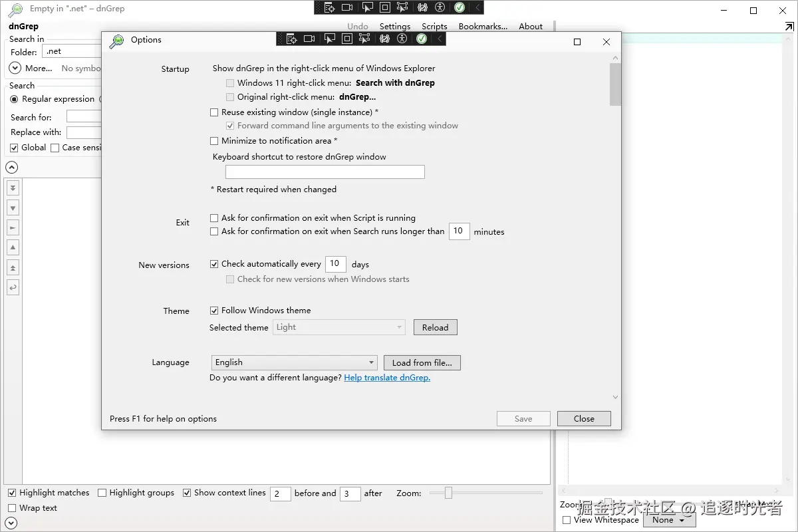Run accessibility scan from Options dialog debug toolbar
Image resolution: width=798 pixels, height=532 pixels.
(402, 39)
